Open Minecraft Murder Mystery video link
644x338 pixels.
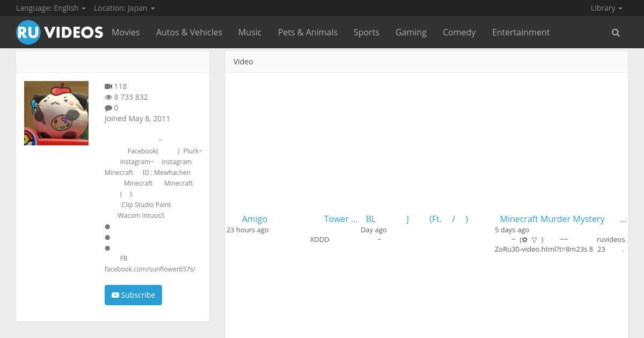tap(562, 219)
